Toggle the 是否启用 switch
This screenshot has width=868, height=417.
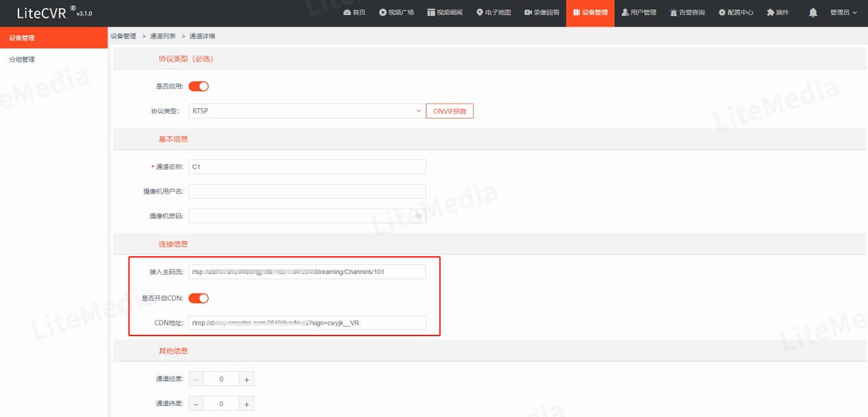(199, 86)
